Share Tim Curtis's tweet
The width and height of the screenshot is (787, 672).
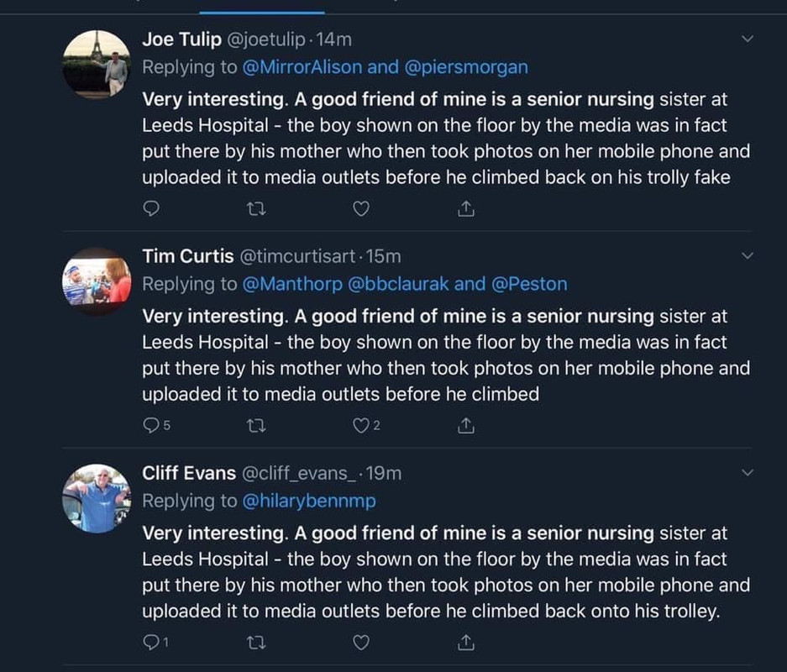point(466,426)
